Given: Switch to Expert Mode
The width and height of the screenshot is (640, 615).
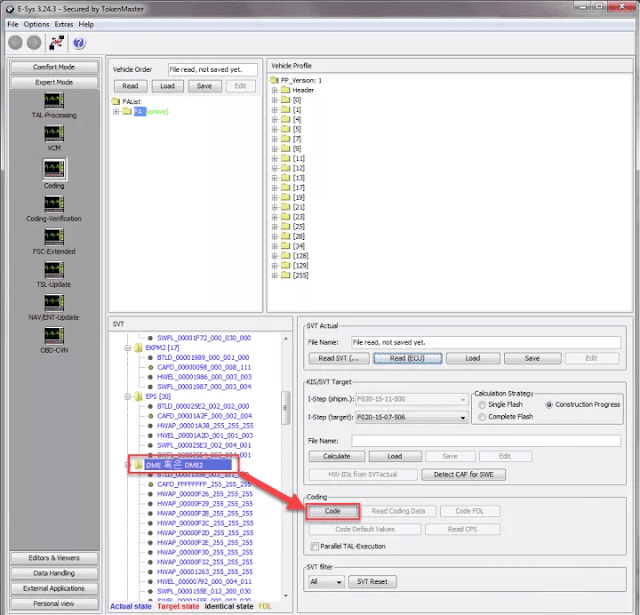Looking at the screenshot, I should coord(54,82).
